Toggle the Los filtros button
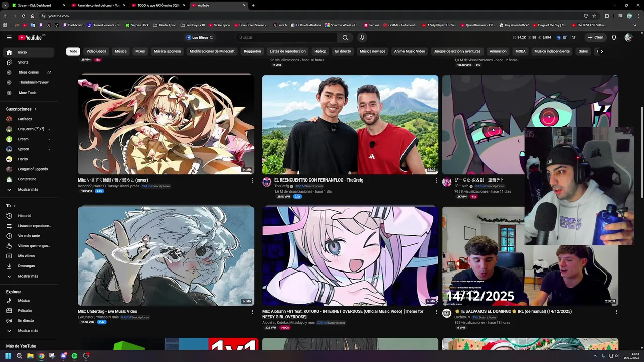644x362 pixels. click(200, 37)
